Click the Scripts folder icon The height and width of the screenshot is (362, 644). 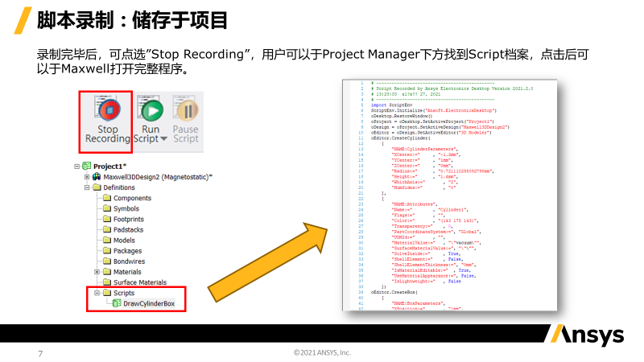pyautogui.click(x=107, y=293)
